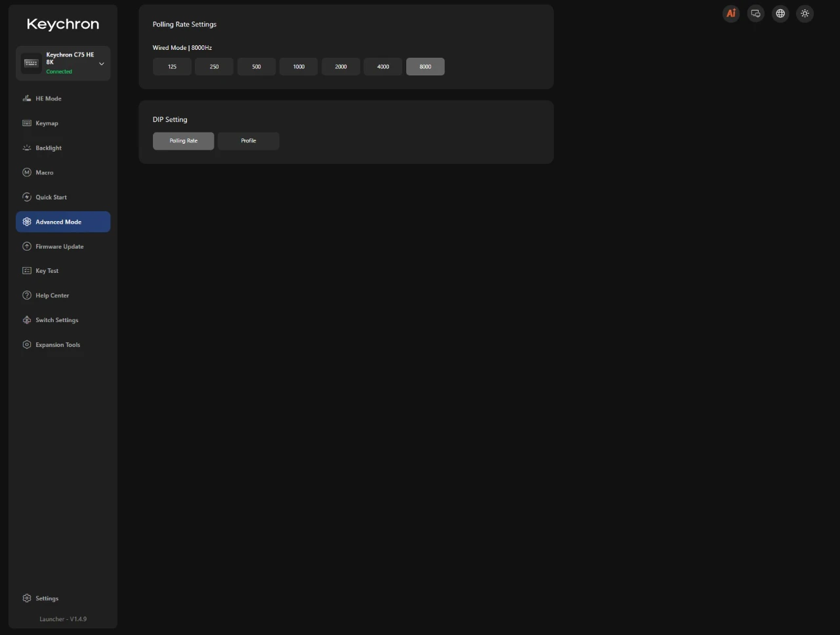Choose Profile under DIP Setting
840x635 pixels.
(x=249, y=141)
